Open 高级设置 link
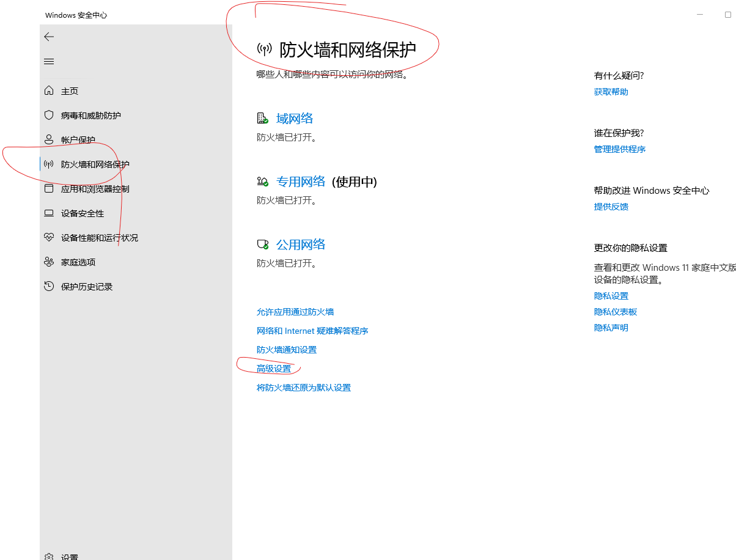This screenshot has height=560, width=736. 274,369
